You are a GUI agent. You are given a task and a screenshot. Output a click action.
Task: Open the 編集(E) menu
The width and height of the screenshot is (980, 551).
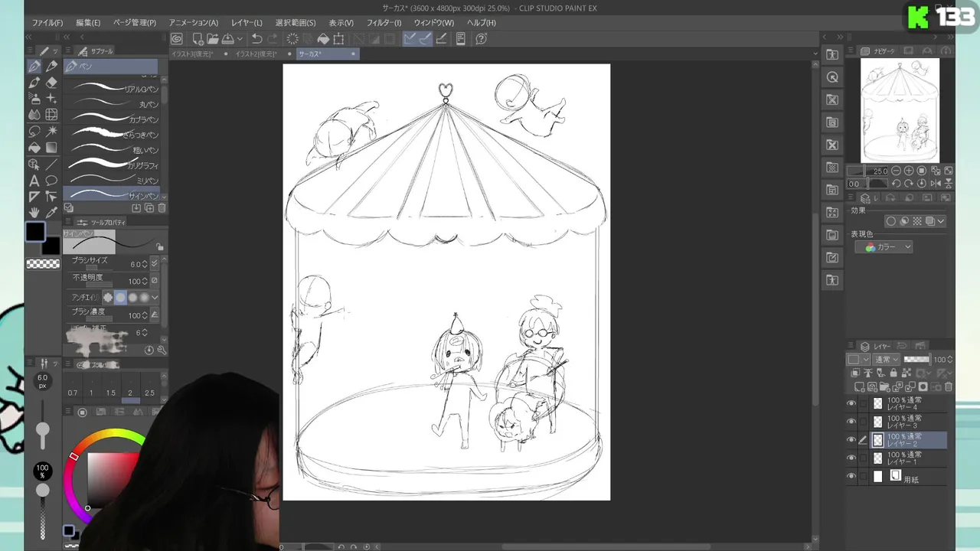pyautogui.click(x=88, y=23)
